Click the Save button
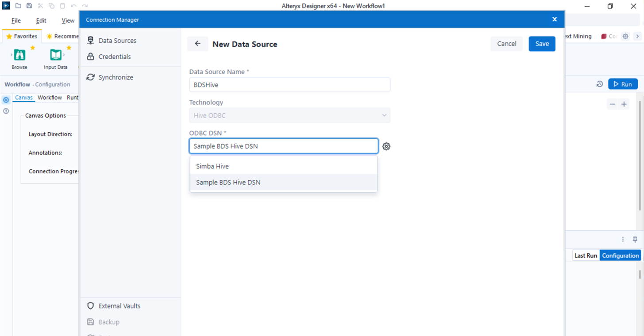The image size is (644, 336). pos(542,44)
